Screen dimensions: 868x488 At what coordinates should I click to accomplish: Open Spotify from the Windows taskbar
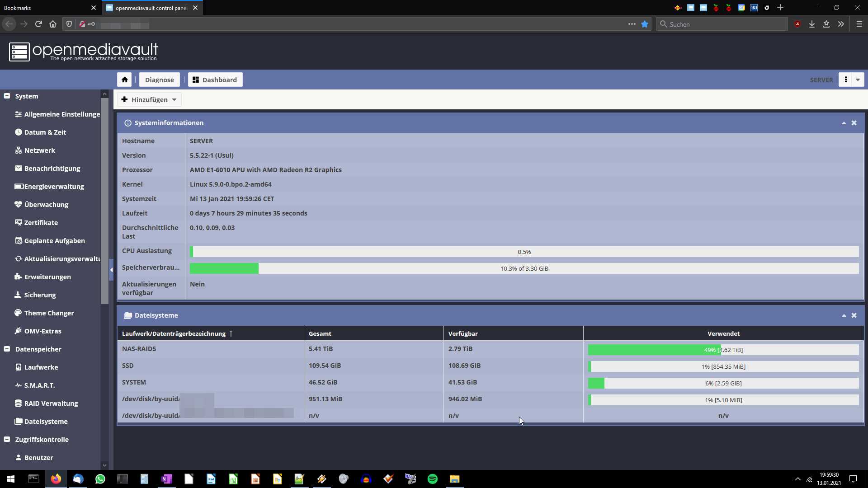pyautogui.click(x=432, y=479)
